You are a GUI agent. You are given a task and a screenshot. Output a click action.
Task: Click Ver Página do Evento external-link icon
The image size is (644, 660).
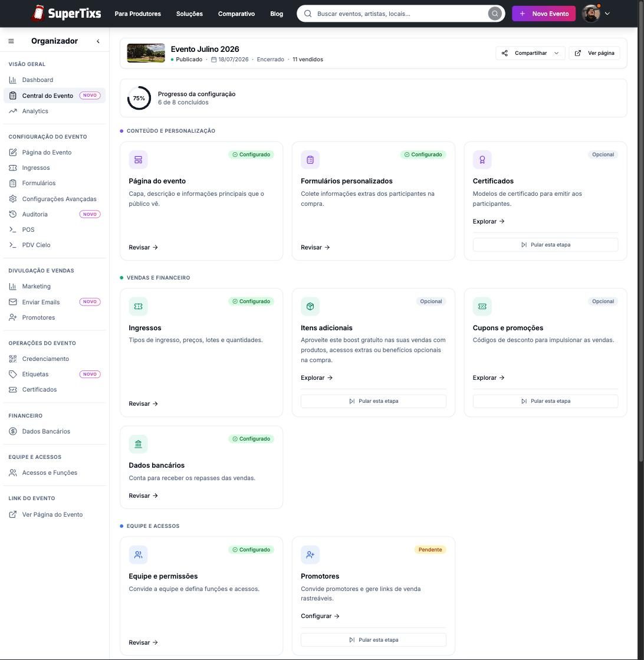(13, 514)
